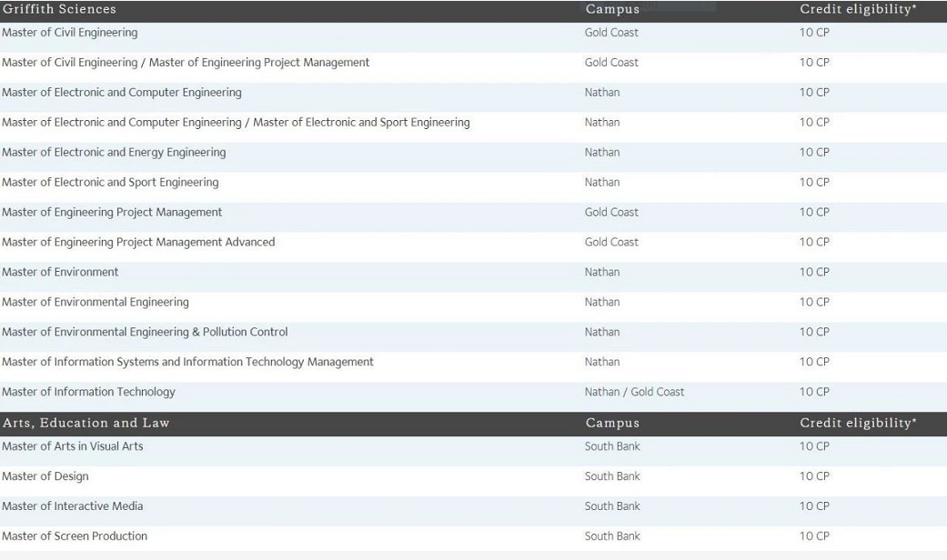Click Master of Engineering Project Management Advanced
The image size is (947, 560).
138,243
